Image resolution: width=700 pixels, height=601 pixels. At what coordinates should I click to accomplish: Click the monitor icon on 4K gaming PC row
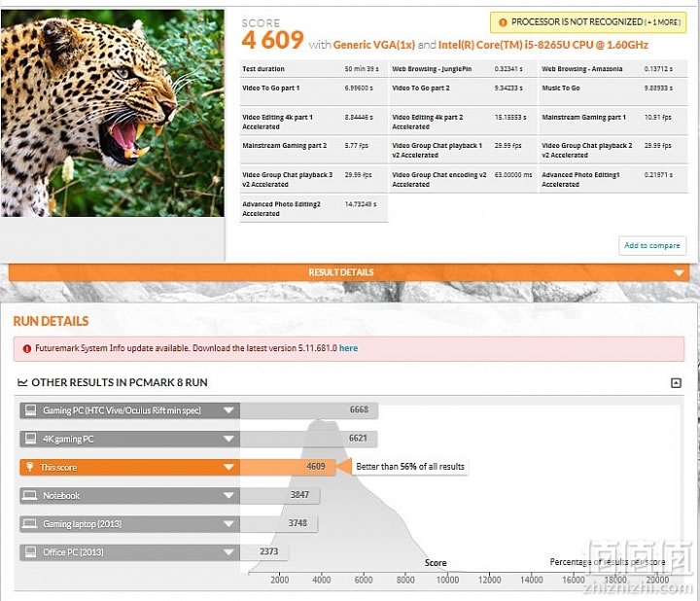pos(30,439)
